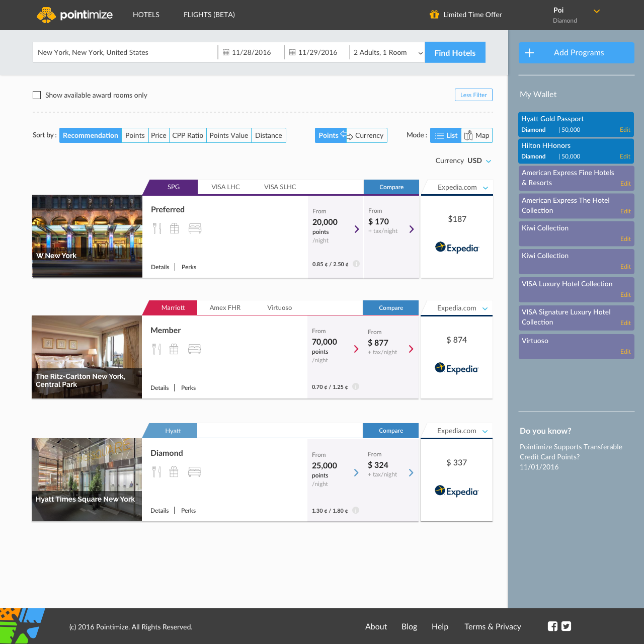Screen dimensions: 644x644
Task: Click the gift icon on Ritz-Carlton card
Action: 174,349
